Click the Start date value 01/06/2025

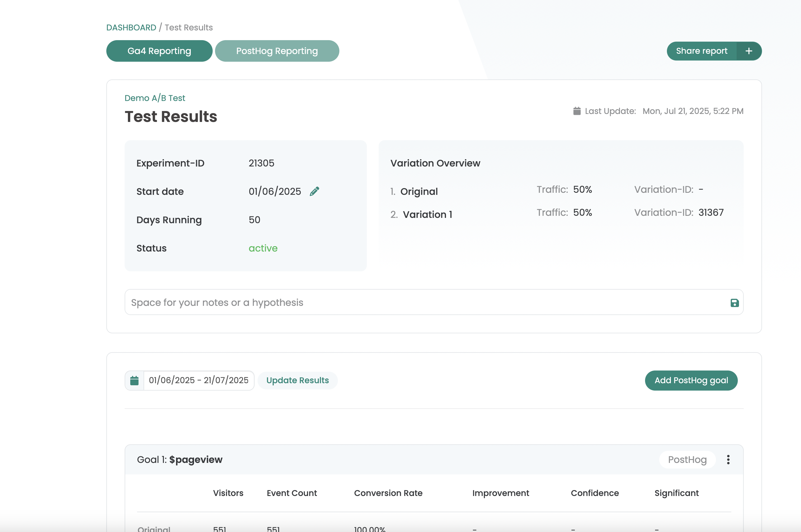275,191
